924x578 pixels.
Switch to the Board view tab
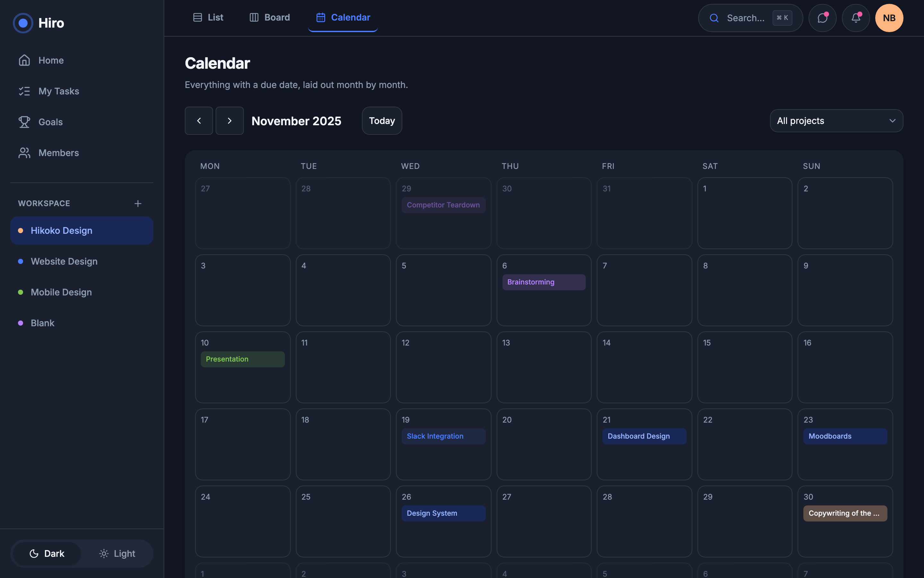pyautogui.click(x=269, y=18)
